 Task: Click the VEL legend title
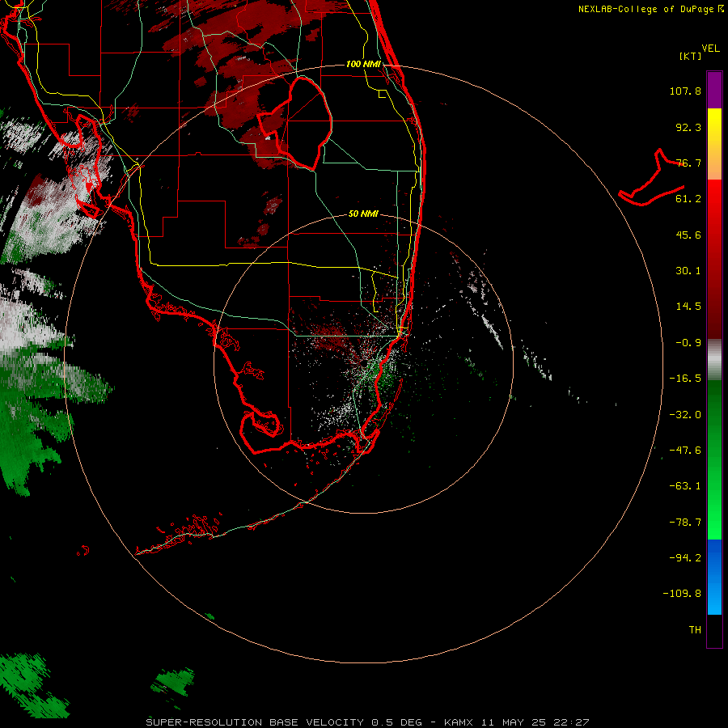click(x=710, y=49)
